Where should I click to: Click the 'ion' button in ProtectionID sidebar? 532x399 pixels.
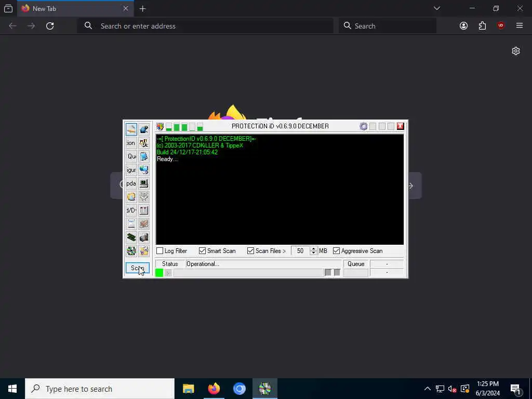[x=131, y=143]
